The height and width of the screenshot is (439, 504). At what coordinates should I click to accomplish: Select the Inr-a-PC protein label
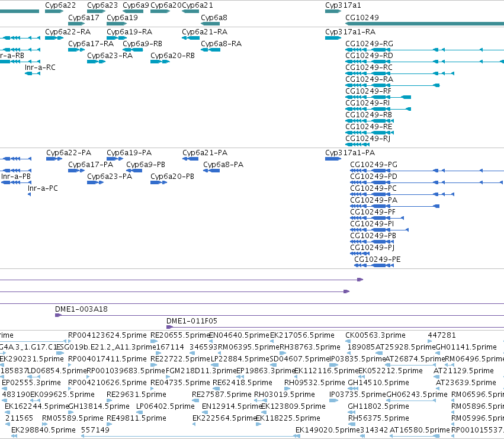(x=43, y=188)
